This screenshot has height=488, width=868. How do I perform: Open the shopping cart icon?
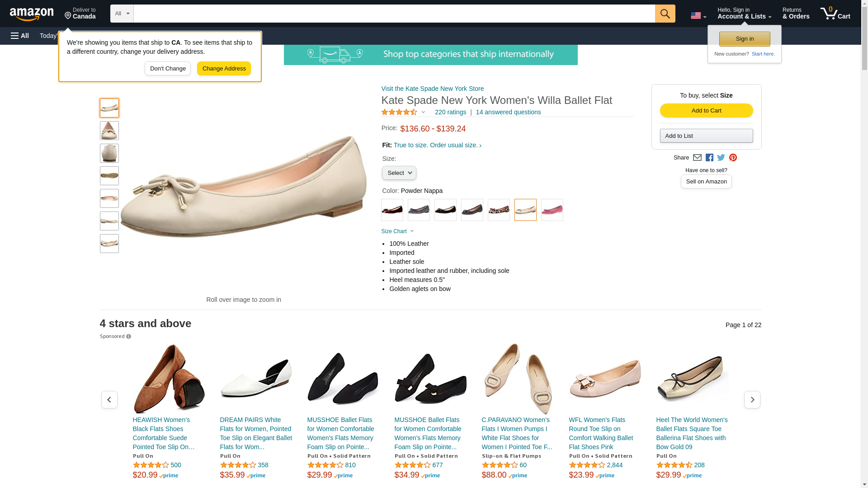[x=835, y=13]
